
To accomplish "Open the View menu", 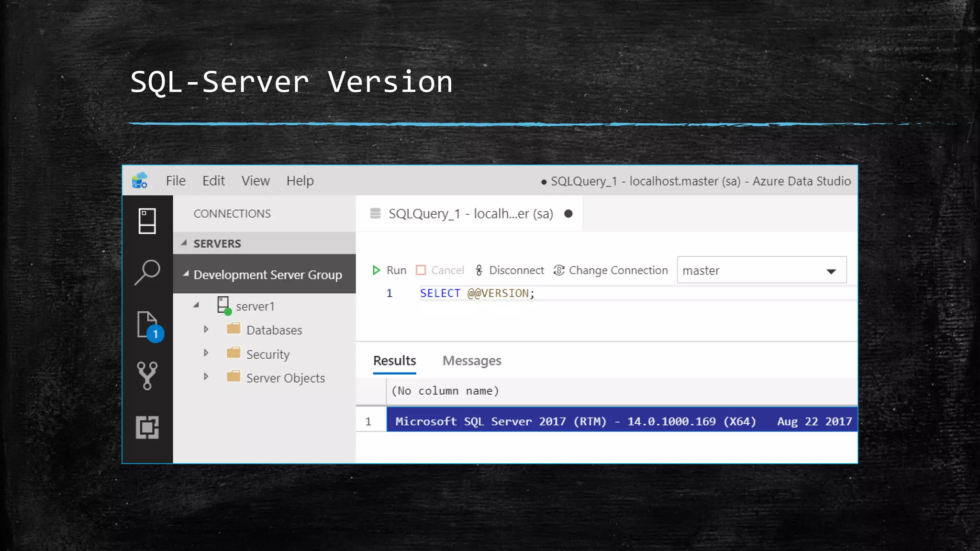I will coord(256,181).
